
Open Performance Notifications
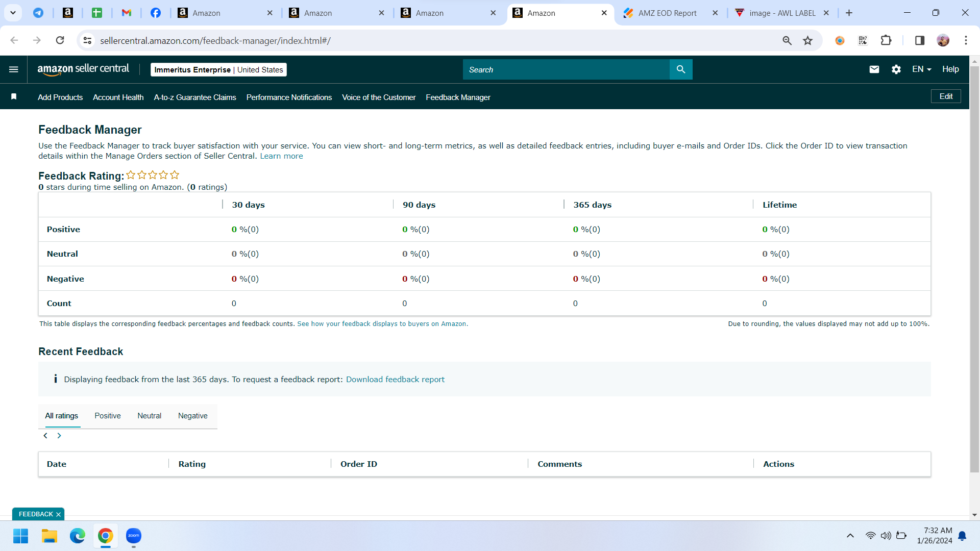coord(289,97)
